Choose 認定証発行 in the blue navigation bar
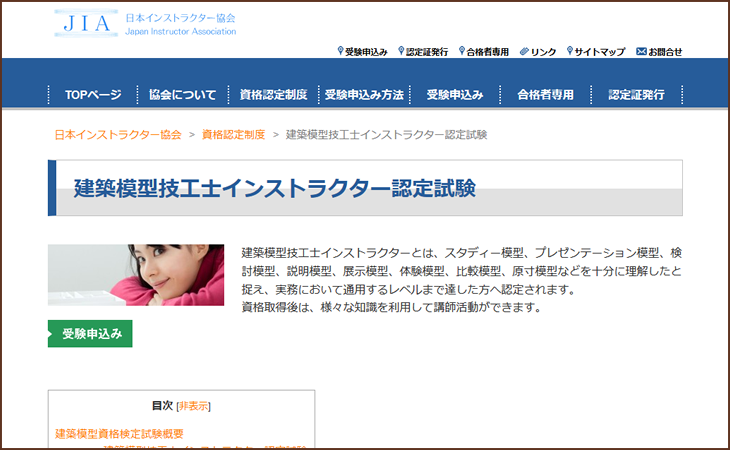 (x=636, y=95)
